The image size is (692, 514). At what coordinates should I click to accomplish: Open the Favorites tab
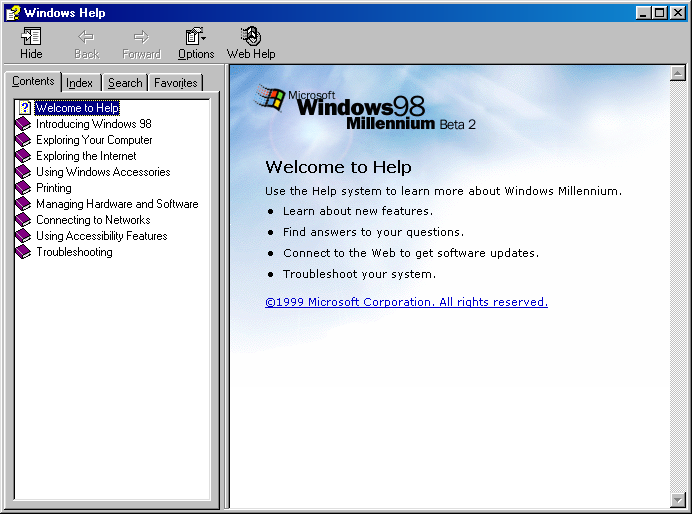click(176, 83)
